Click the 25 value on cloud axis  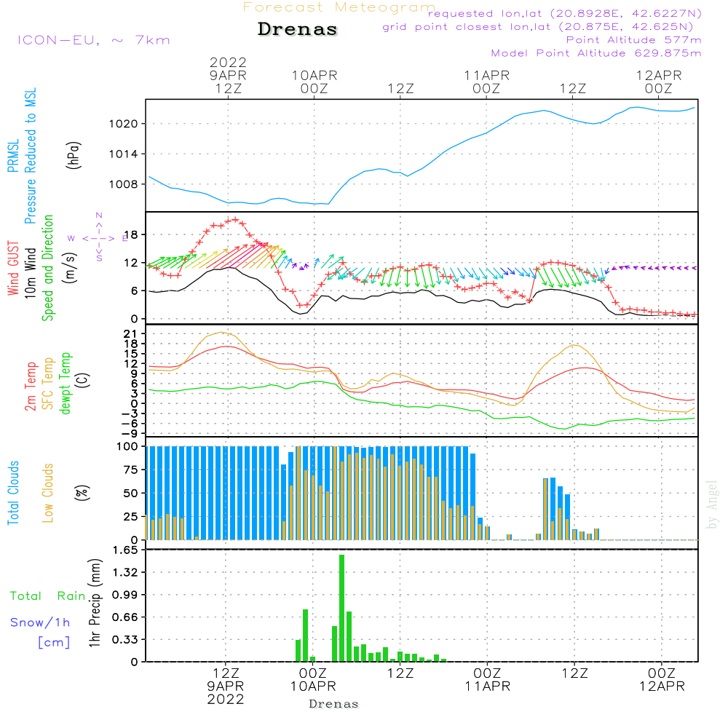tap(130, 517)
